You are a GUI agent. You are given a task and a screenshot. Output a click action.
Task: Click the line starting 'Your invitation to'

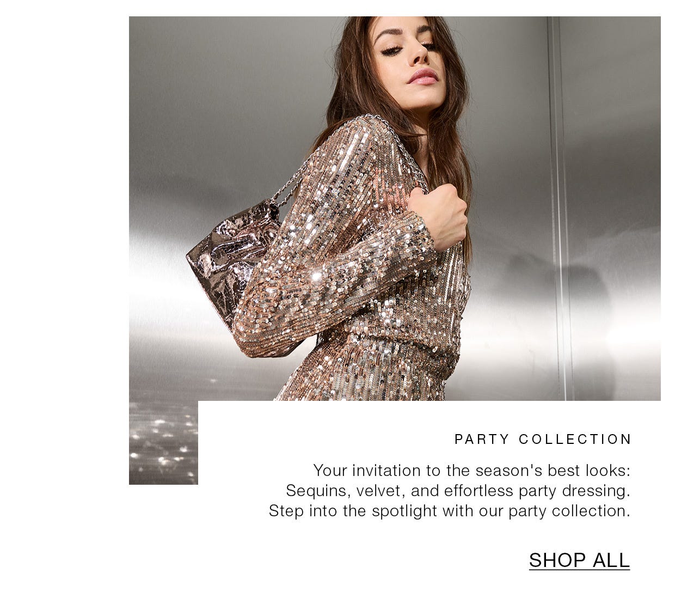[471, 470]
